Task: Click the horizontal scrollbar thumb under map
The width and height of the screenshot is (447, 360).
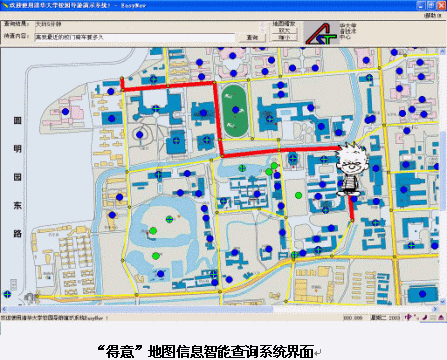Action: [x=140, y=309]
